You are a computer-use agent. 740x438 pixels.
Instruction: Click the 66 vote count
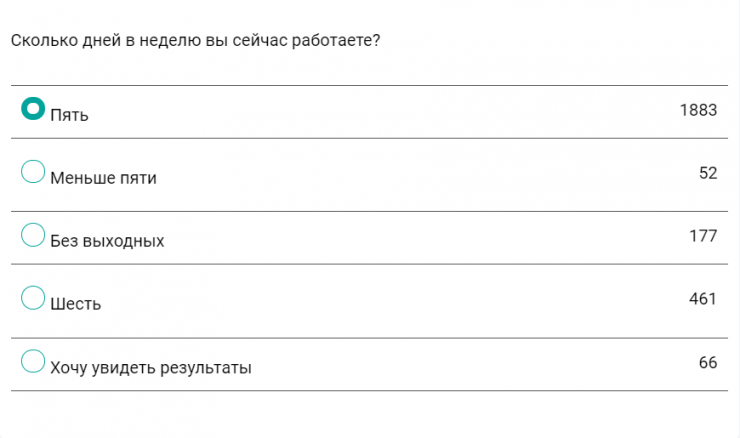tap(708, 362)
